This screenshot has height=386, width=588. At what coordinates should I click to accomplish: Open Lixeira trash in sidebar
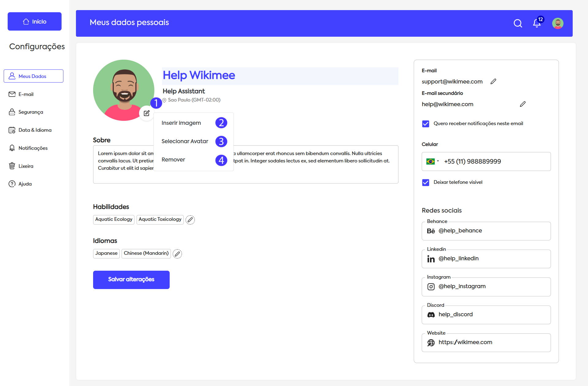(x=26, y=166)
